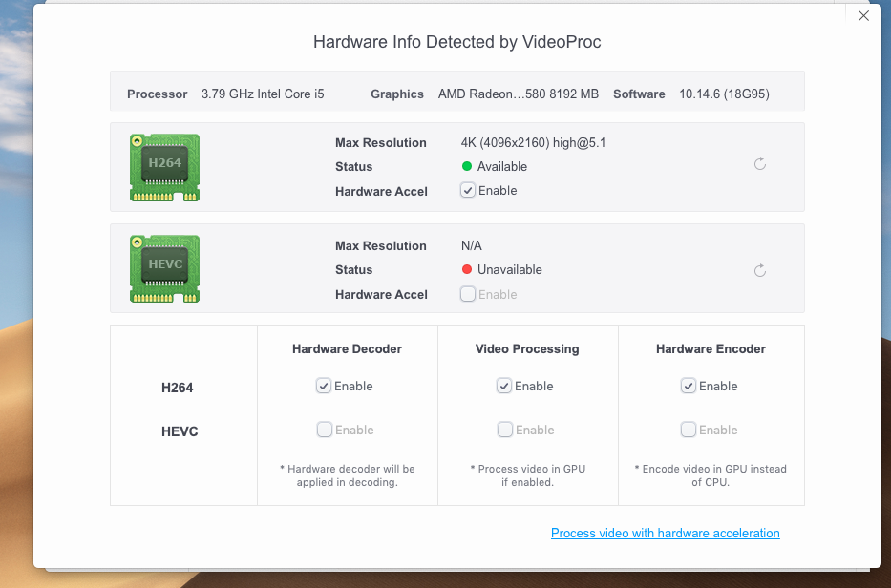Click the 'H264' row label in table
Image resolution: width=891 pixels, height=588 pixels.
coord(178,388)
